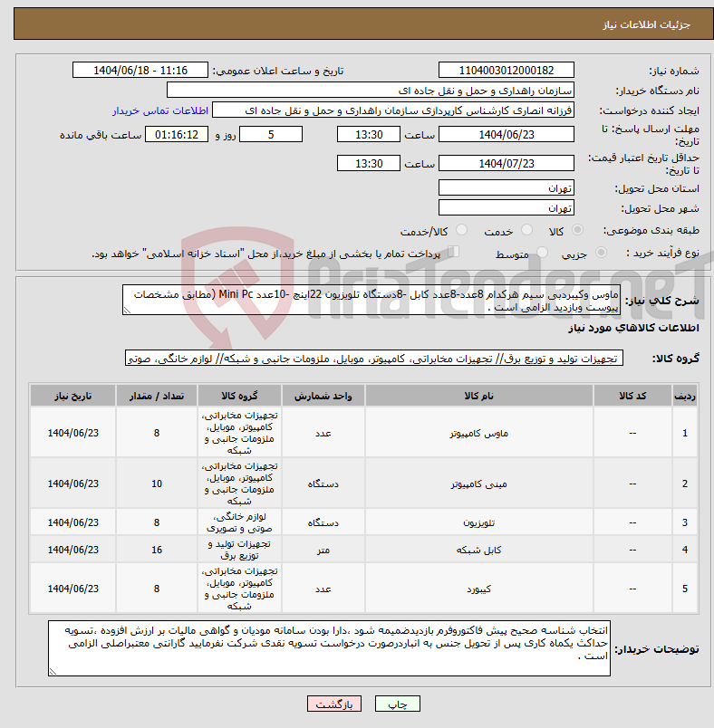Screen dimensions: 714x728
Task: Click the دستگاه unit in تلویزیون row
Action: click(x=323, y=522)
